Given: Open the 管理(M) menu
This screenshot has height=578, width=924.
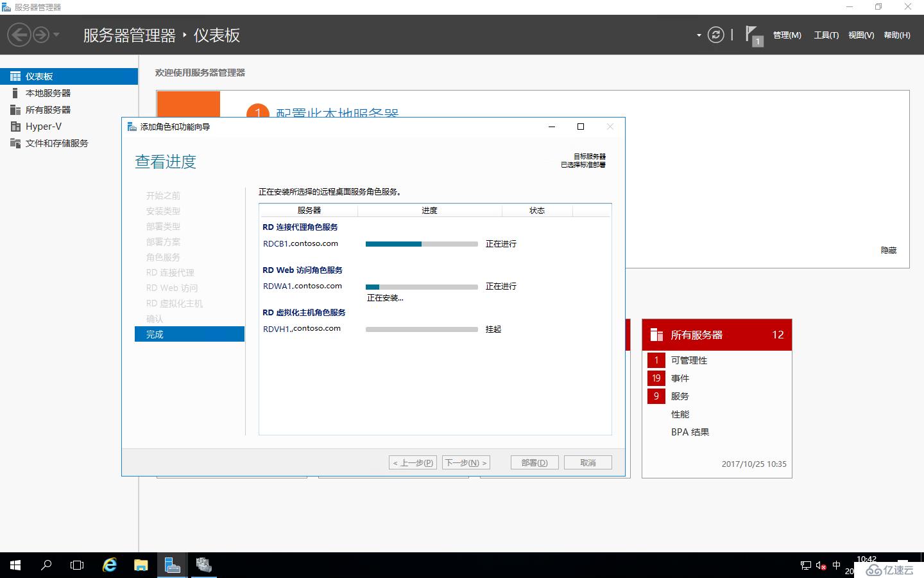Looking at the screenshot, I should 787,35.
